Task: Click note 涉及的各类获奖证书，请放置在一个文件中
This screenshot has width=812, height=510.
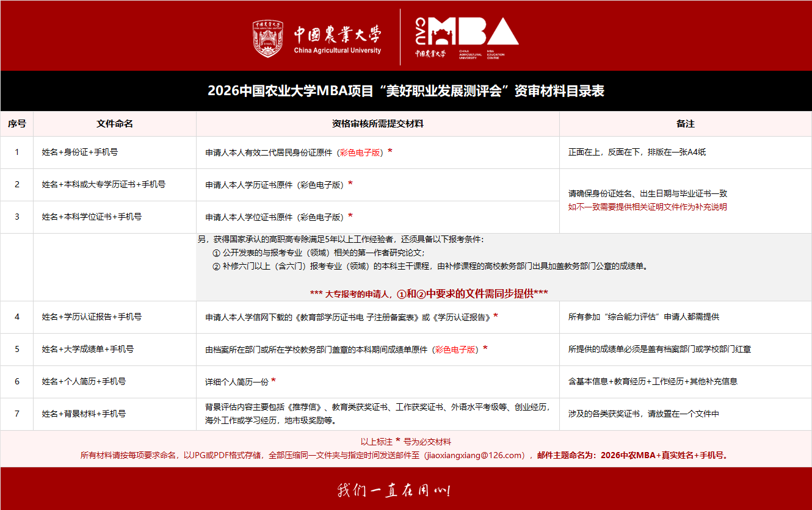Action: pyautogui.click(x=644, y=414)
